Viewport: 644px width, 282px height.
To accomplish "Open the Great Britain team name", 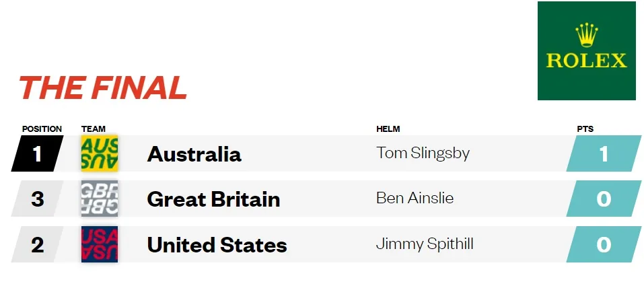I will pos(213,199).
